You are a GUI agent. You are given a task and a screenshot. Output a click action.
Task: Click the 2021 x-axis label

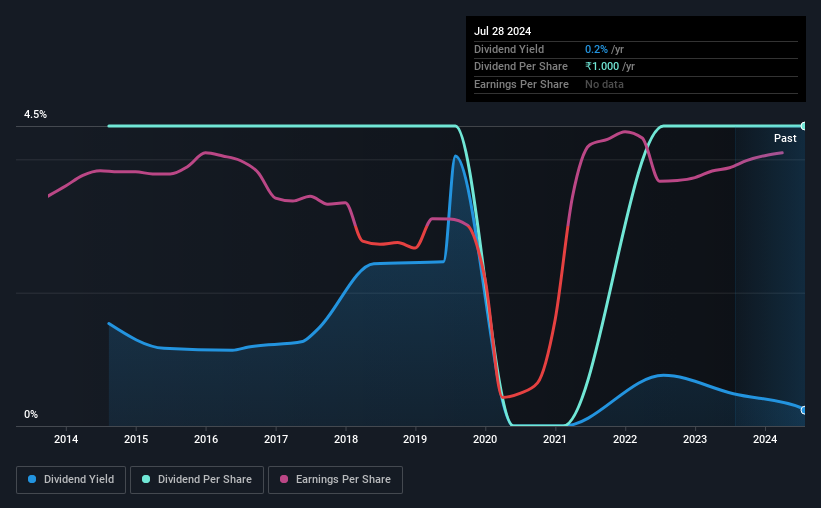click(555, 439)
